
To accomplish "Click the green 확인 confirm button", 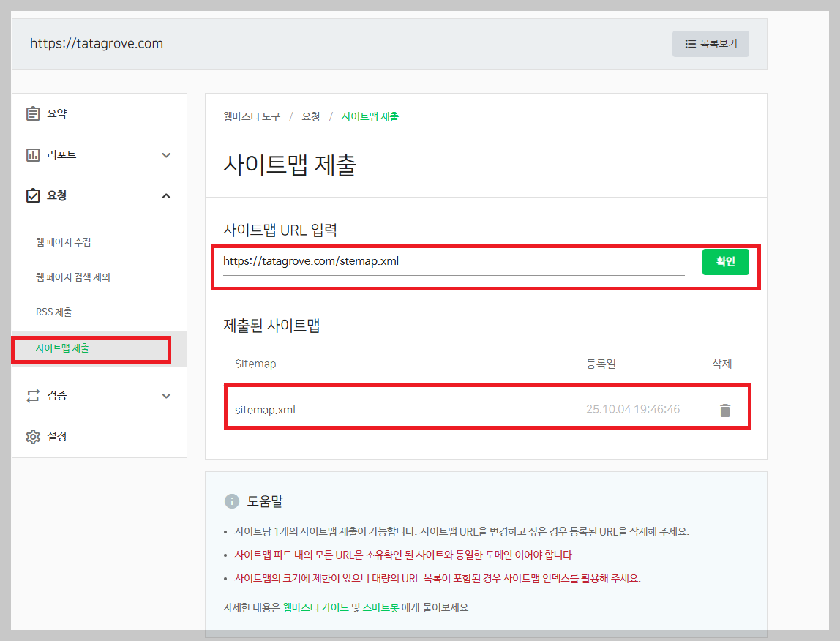I will [725, 261].
